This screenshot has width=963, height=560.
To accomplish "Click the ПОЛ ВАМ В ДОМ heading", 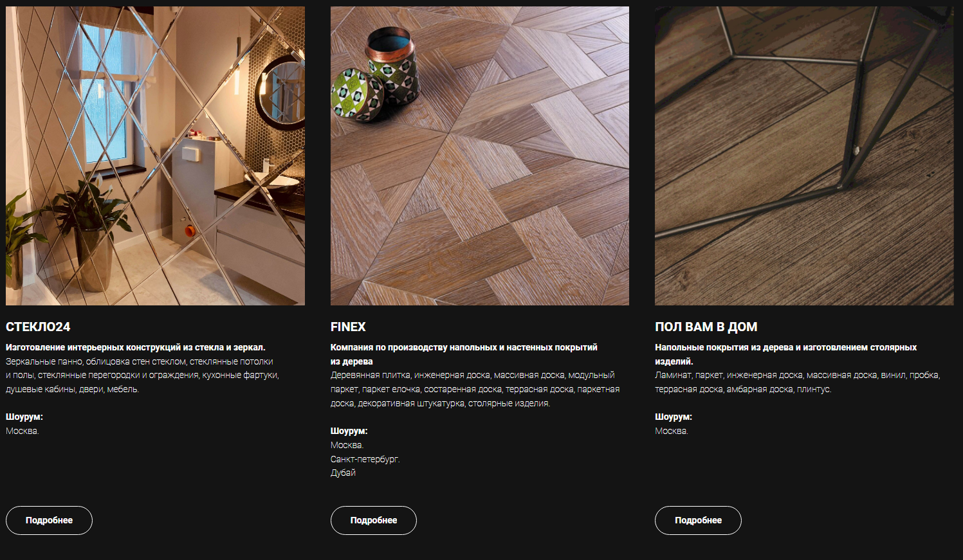I will (706, 327).
